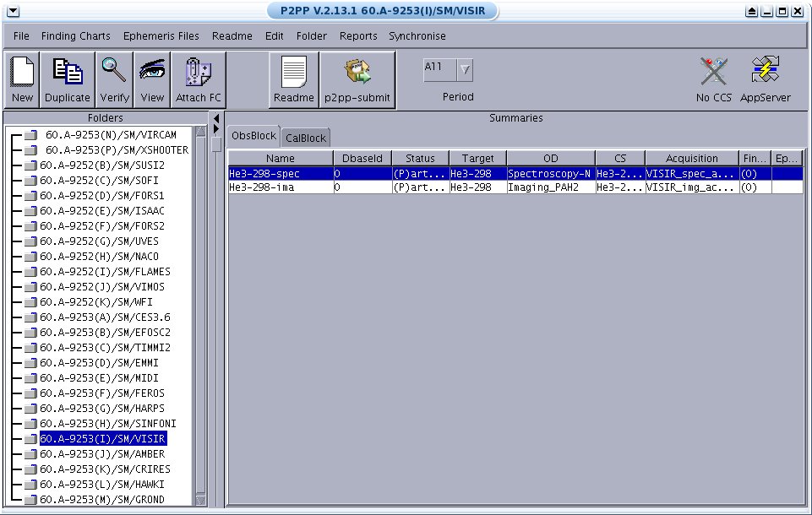Click the No CCS icon

(714, 79)
